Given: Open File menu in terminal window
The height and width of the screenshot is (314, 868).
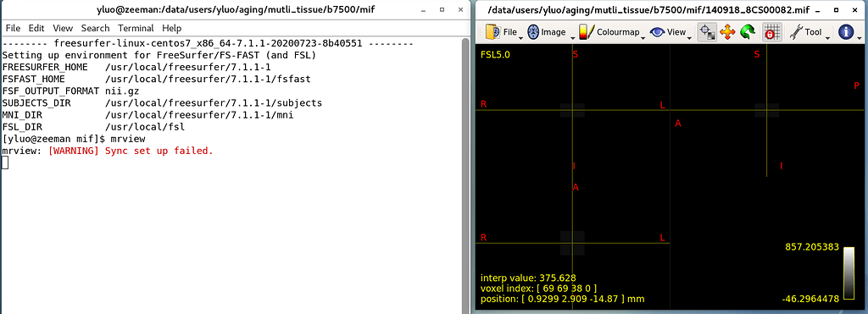Looking at the screenshot, I should pyautogui.click(x=13, y=28).
